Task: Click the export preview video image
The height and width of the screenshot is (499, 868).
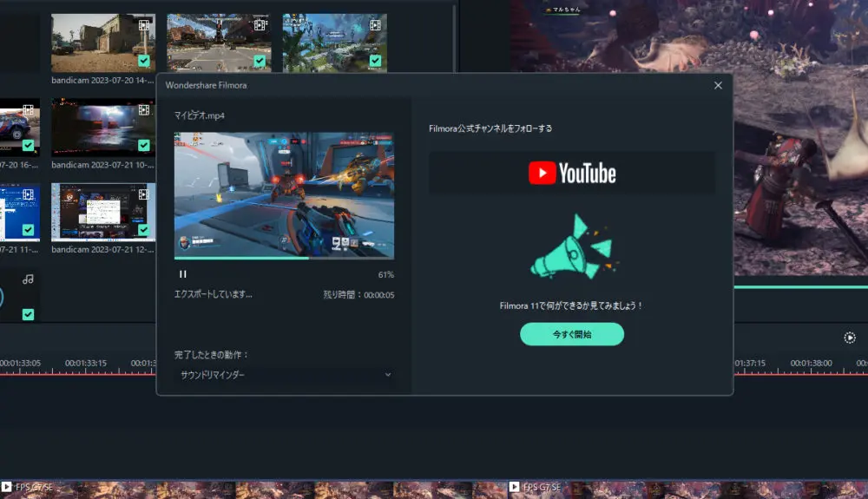Action: tap(284, 194)
